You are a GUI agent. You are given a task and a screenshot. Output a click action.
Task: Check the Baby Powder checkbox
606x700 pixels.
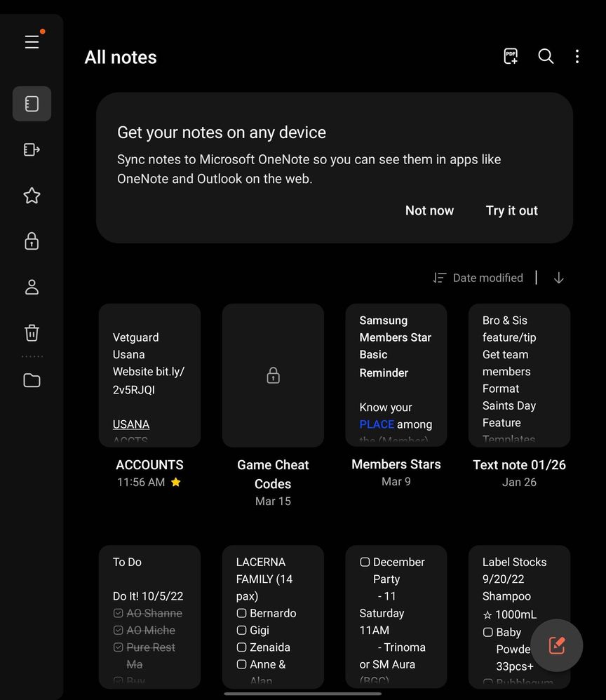pyautogui.click(x=488, y=632)
